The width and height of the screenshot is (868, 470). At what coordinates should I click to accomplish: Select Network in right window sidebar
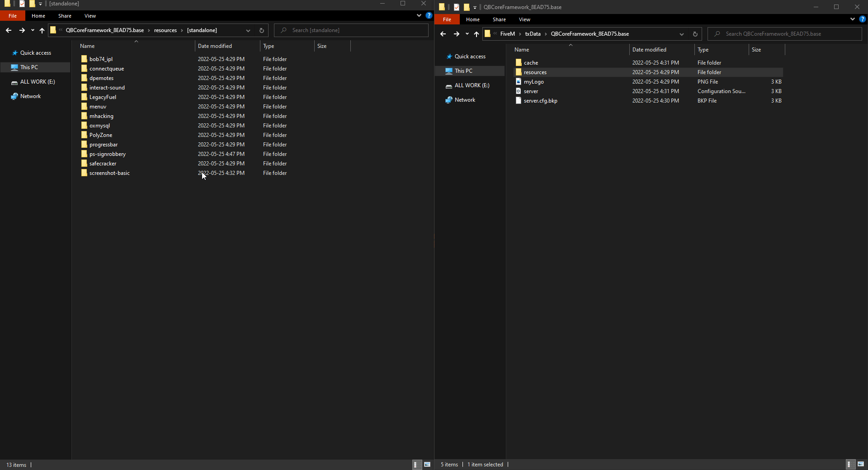pyautogui.click(x=465, y=100)
